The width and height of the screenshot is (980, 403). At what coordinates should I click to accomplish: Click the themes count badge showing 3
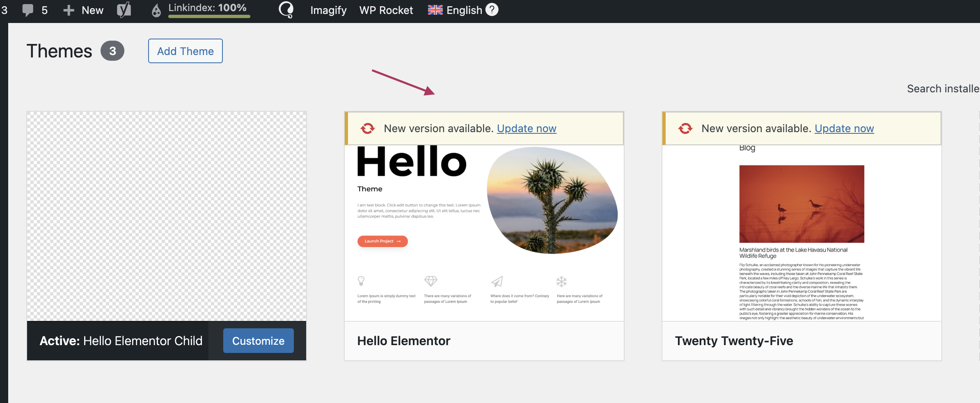point(112,51)
